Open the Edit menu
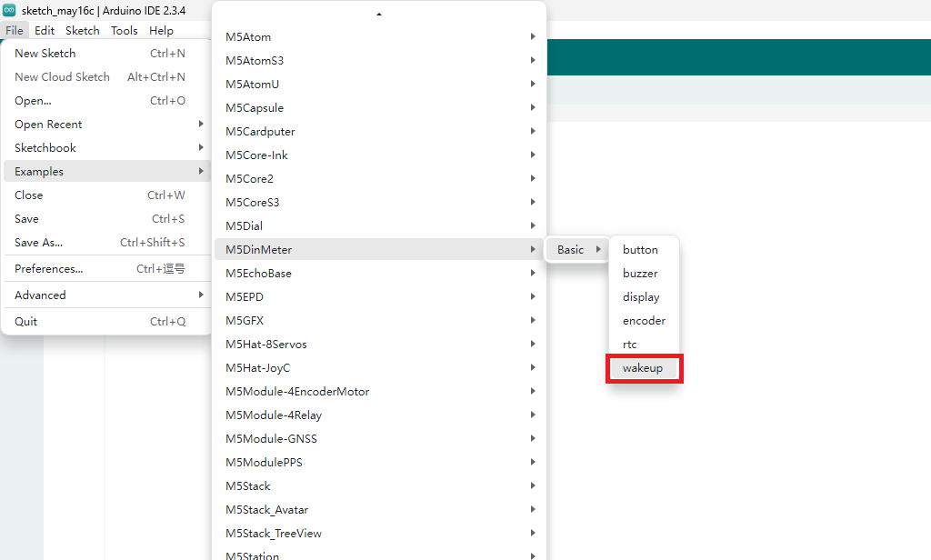 [45, 30]
